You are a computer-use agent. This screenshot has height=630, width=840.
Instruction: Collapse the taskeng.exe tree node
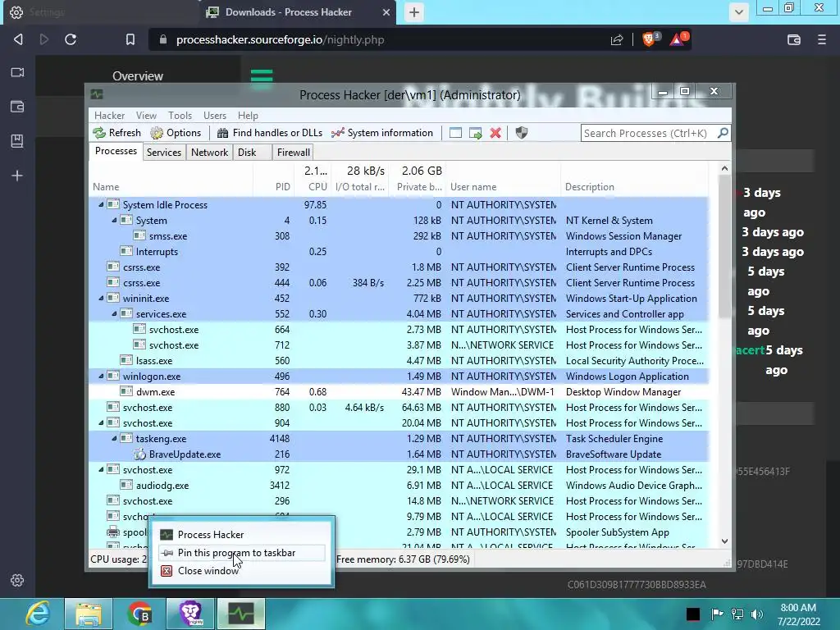[114, 438]
